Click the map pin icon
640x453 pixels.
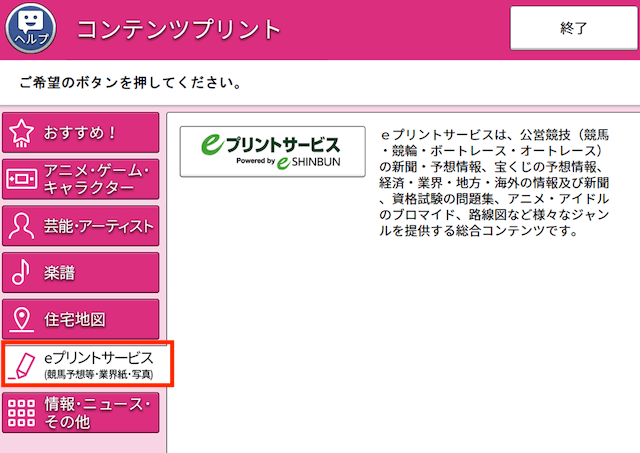pyautogui.click(x=22, y=319)
